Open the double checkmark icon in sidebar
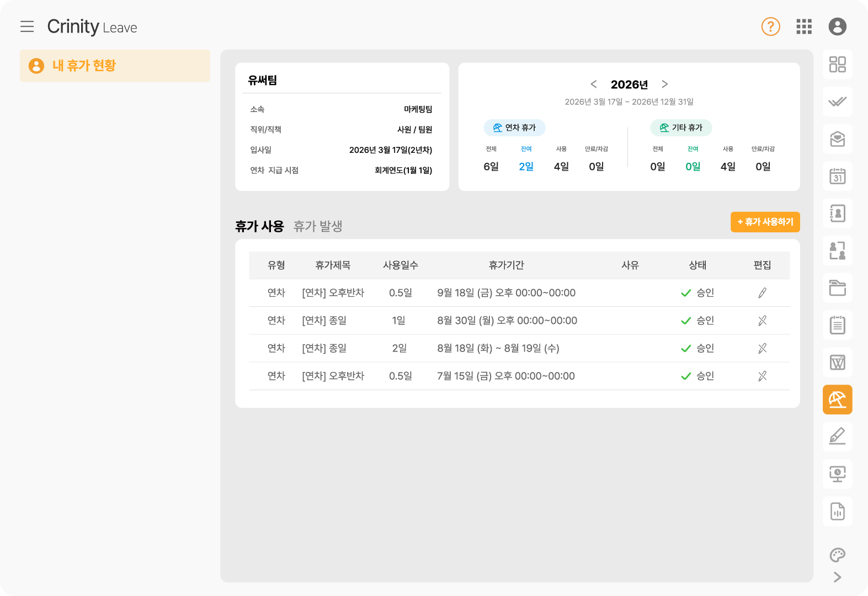868x596 pixels. (837, 102)
